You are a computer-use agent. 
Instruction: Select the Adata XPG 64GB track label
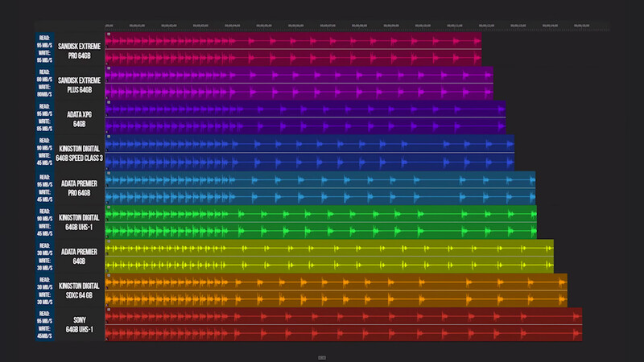click(x=79, y=119)
